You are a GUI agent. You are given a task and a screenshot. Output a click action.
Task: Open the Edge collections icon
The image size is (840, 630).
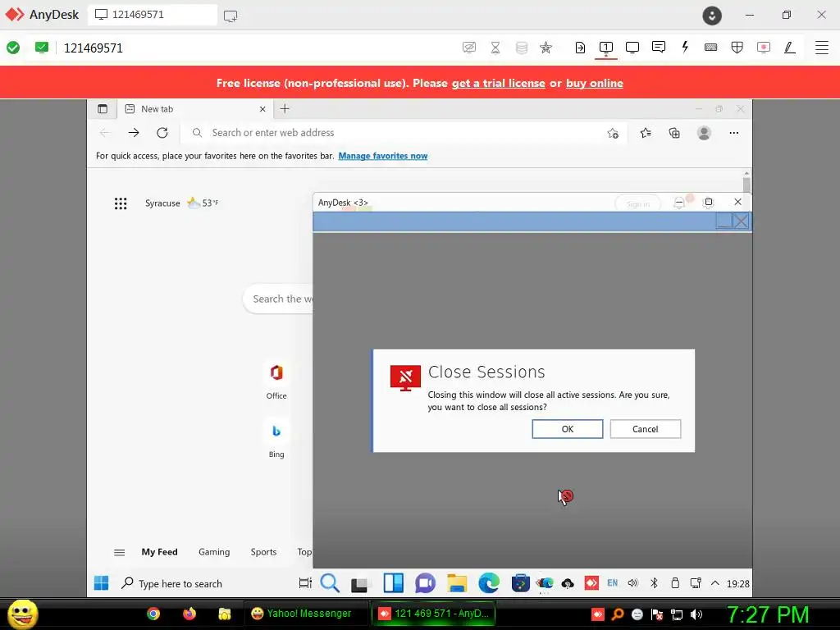coord(674,132)
